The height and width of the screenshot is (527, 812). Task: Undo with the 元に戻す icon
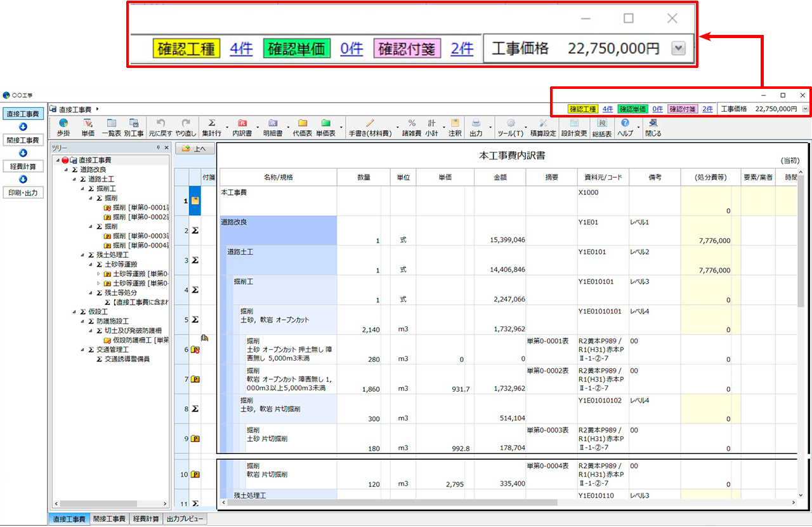(x=160, y=128)
